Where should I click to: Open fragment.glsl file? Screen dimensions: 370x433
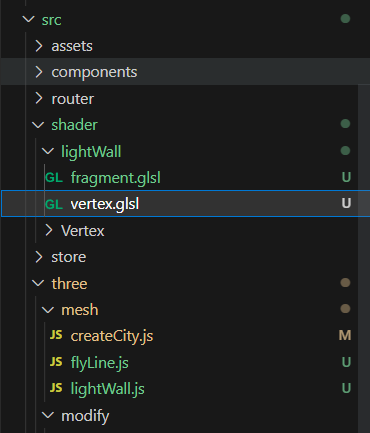(115, 178)
